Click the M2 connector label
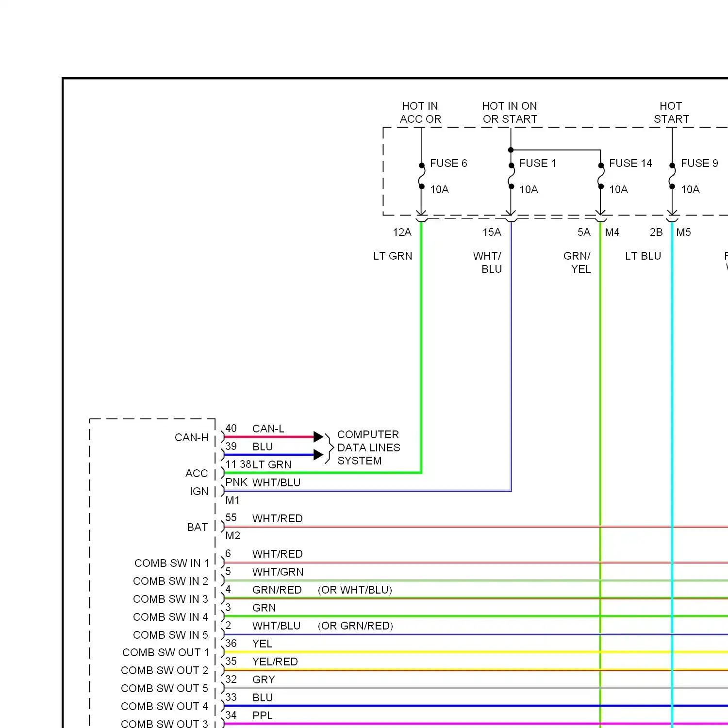728x728 pixels. (233, 535)
